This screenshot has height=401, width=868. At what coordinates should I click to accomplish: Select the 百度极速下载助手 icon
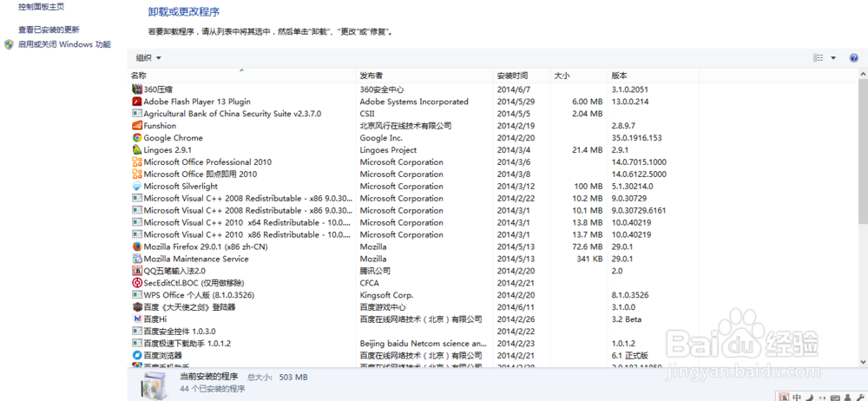click(x=137, y=344)
